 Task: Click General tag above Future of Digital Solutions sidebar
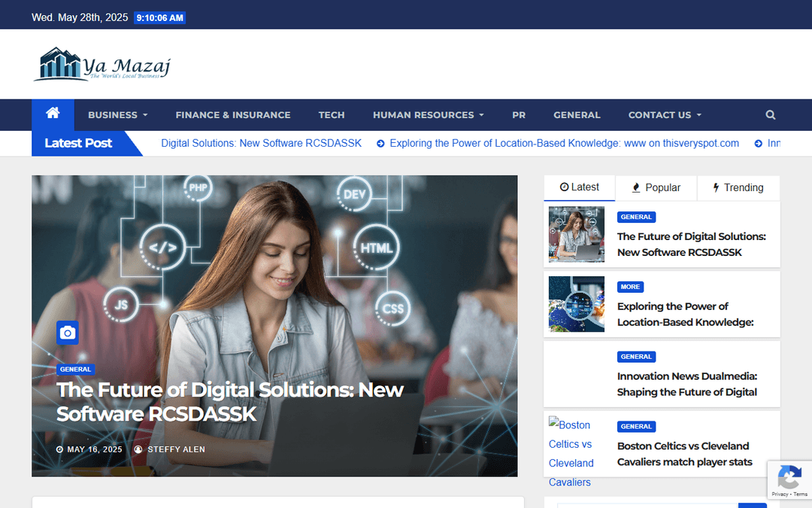(x=636, y=217)
